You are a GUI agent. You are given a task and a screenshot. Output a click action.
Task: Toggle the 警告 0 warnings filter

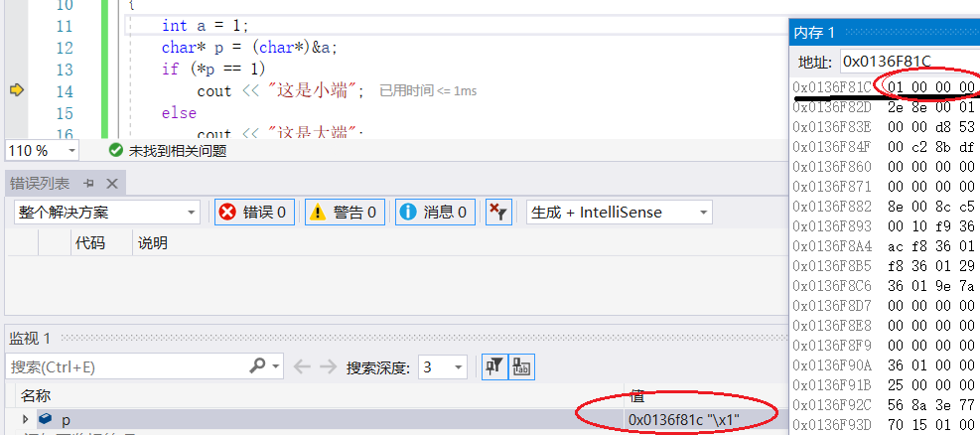tap(345, 212)
